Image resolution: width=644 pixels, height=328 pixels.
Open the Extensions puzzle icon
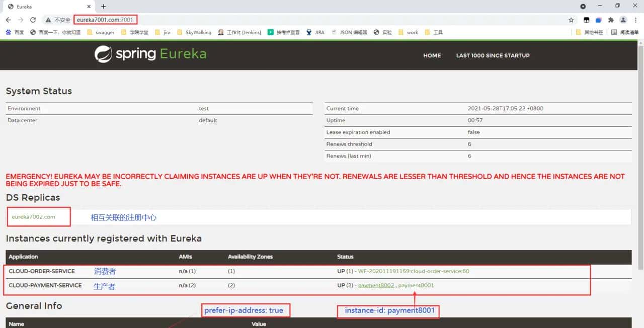coord(611,20)
